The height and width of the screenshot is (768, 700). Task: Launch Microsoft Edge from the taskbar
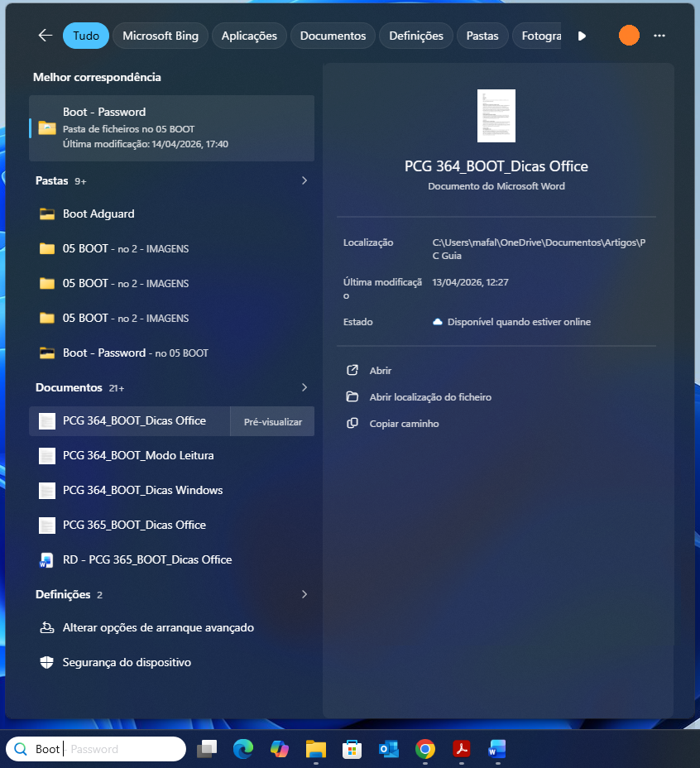click(243, 749)
